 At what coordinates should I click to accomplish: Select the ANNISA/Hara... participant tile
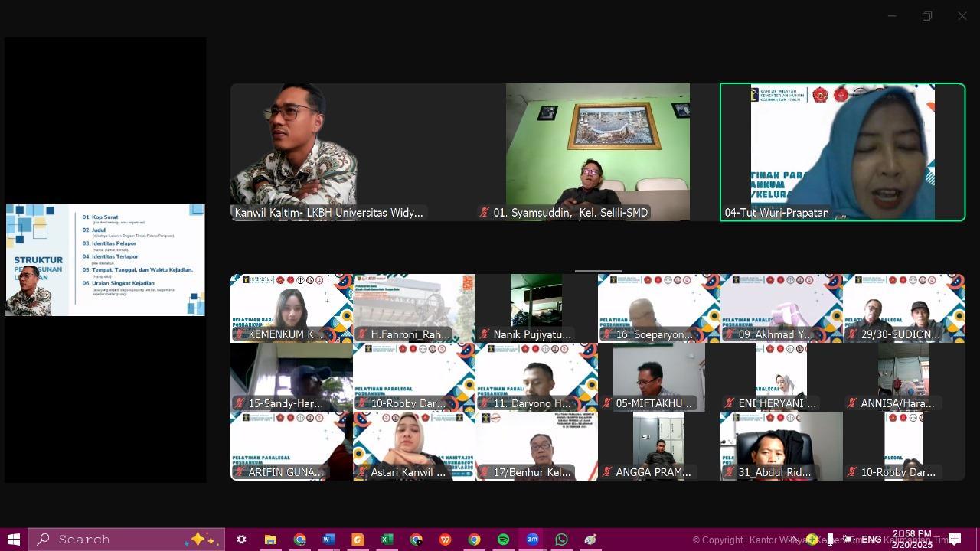coord(904,377)
